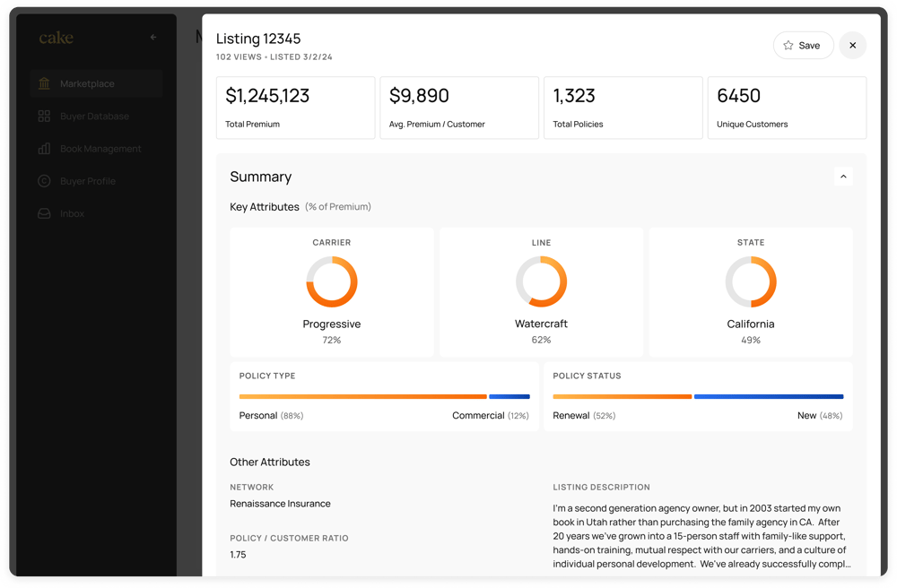
Task: Click the Listing 12345 title
Action: 257,39
